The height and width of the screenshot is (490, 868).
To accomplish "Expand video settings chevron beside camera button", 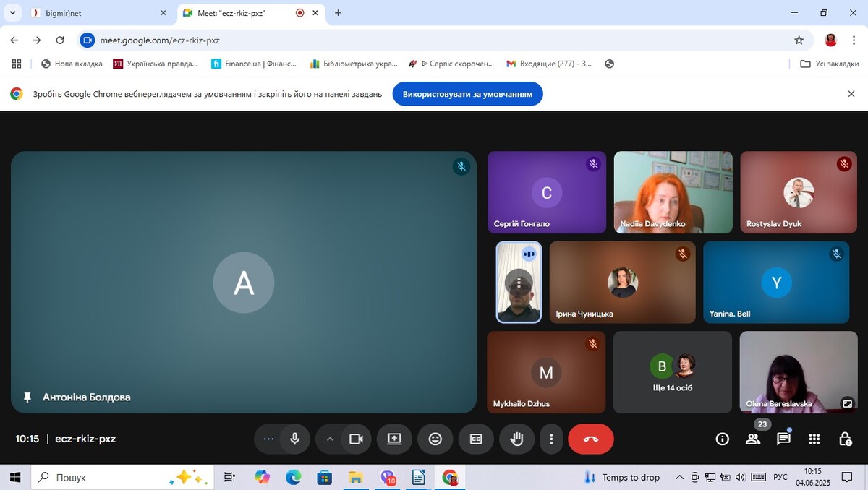I will (x=330, y=439).
